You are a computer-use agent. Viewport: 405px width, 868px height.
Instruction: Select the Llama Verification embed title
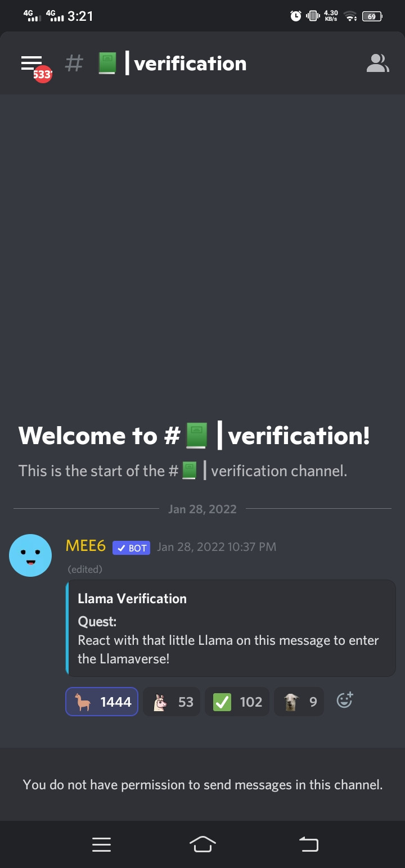(132, 599)
